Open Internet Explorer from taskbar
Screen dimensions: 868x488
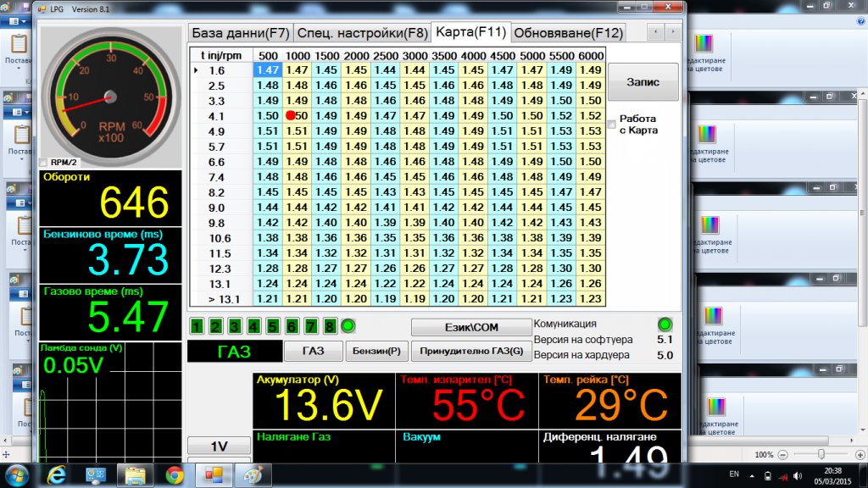click(57, 474)
